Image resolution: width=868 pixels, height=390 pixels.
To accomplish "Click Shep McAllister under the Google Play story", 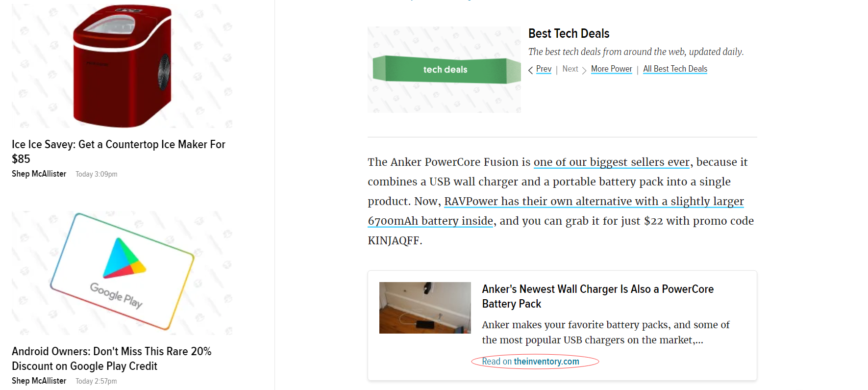I will point(39,381).
